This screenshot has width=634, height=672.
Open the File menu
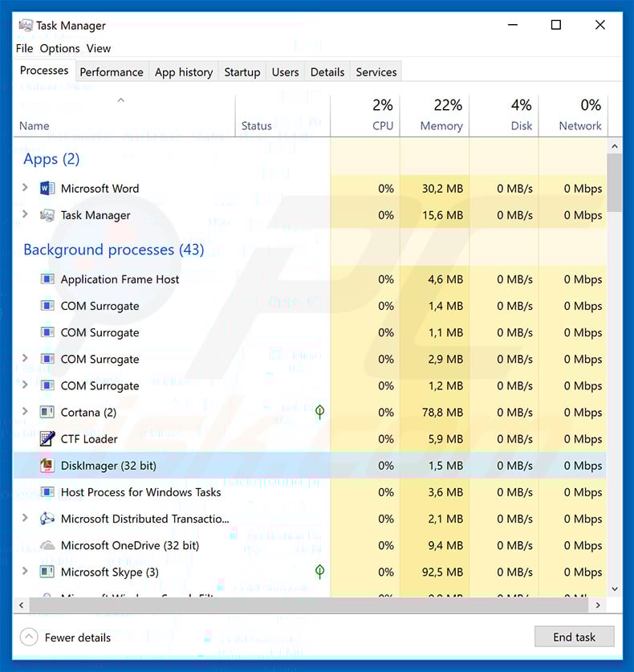(x=24, y=48)
